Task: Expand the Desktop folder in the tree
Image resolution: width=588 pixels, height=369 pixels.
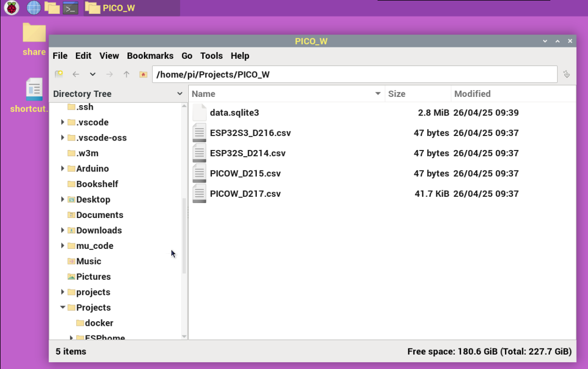Action: click(62, 199)
